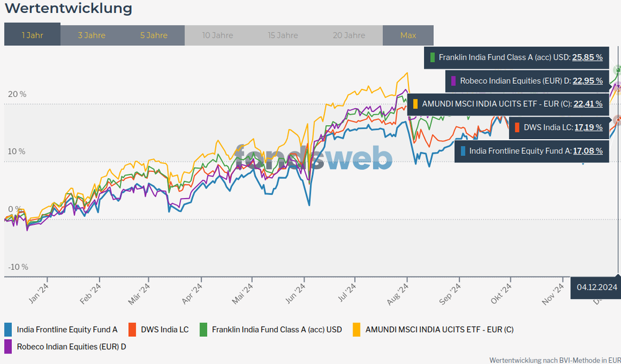
Task: Click the 15 Jahre range option
Action: coord(283,35)
